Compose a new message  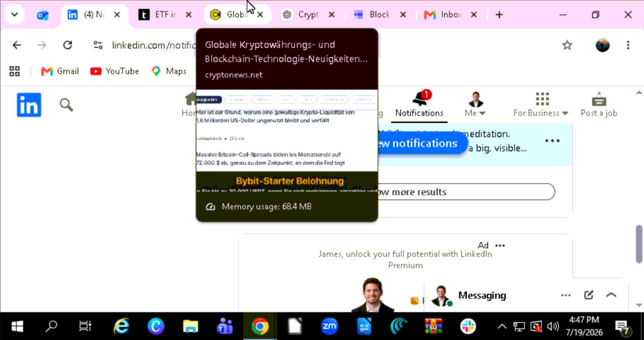tap(589, 295)
